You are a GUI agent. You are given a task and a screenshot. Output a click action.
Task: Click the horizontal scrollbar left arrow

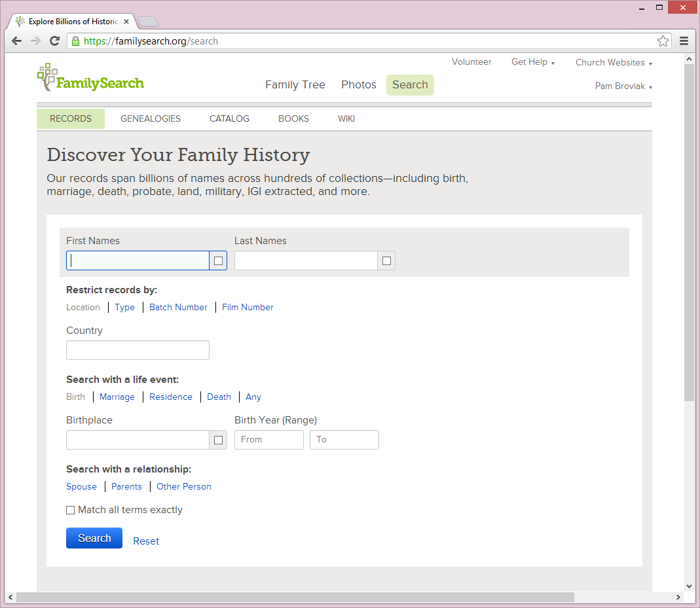10,597
